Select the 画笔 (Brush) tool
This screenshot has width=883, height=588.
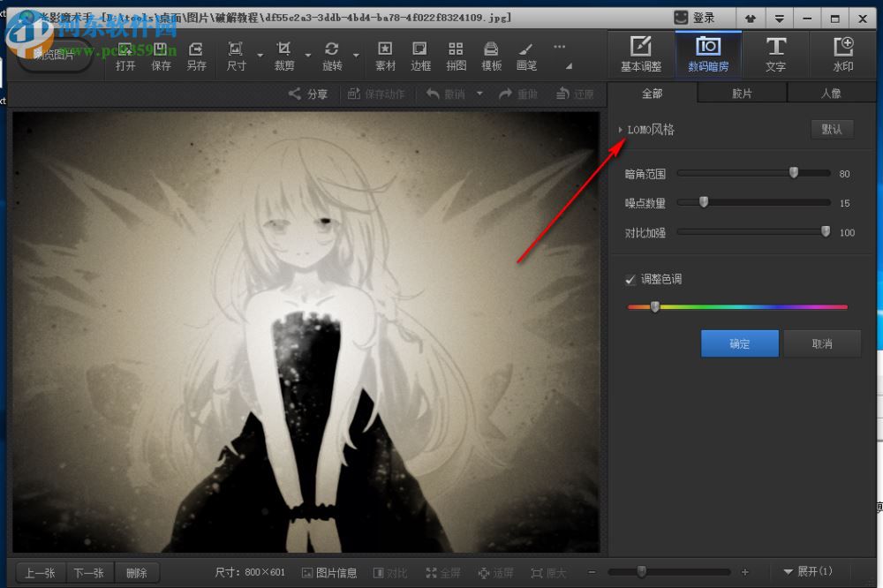coord(525,54)
